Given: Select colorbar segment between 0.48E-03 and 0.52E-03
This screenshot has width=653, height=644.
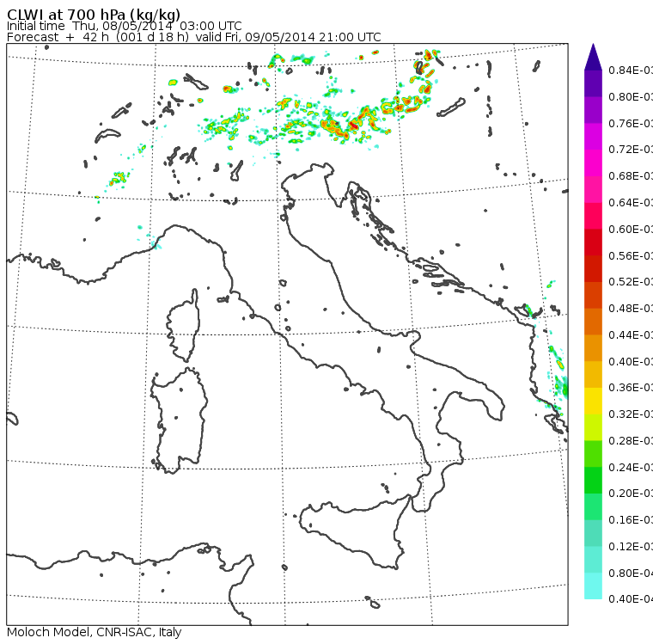Looking at the screenshot, I should [593, 295].
